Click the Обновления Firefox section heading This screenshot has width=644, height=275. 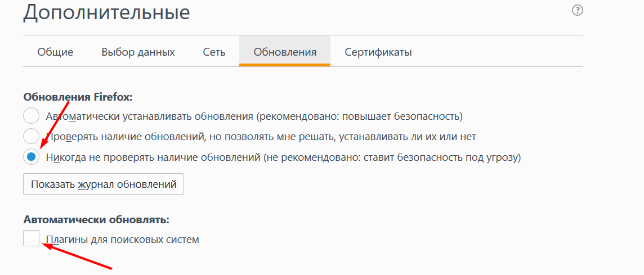click(x=78, y=97)
